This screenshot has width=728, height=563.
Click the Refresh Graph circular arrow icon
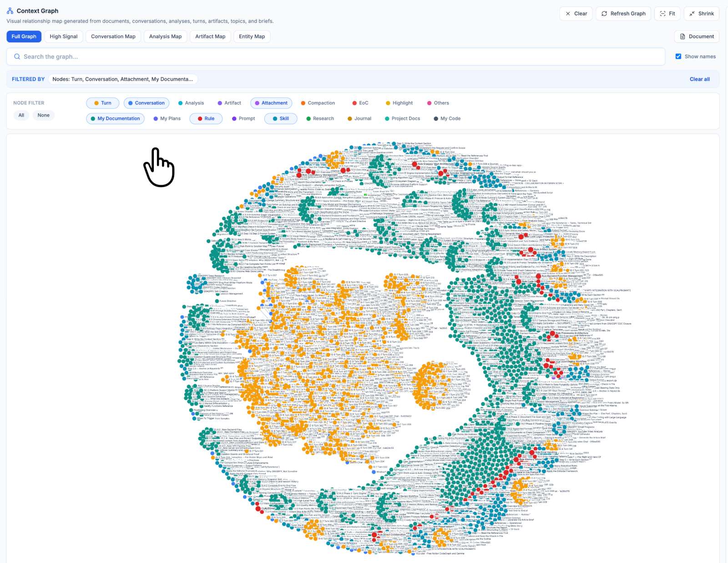pyautogui.click(x=604, y=14)
